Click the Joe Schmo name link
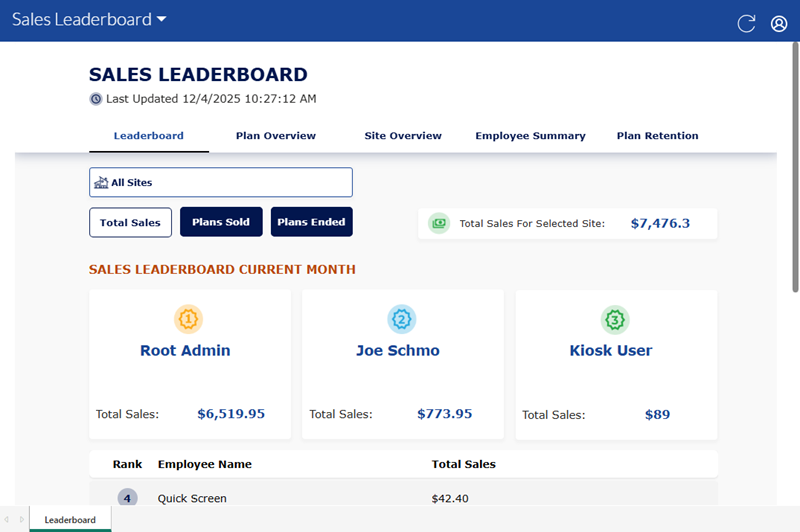 tap(398, 351)
